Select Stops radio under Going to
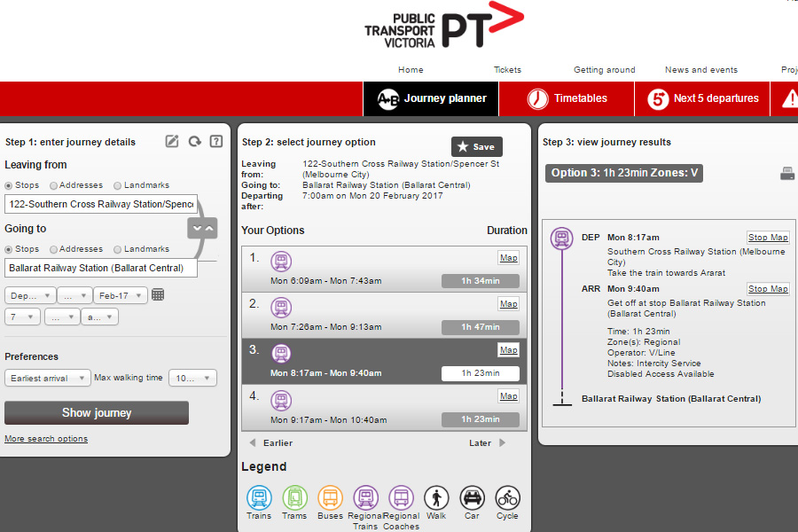This screenshot has width=798, height=532. coord(9,249)
